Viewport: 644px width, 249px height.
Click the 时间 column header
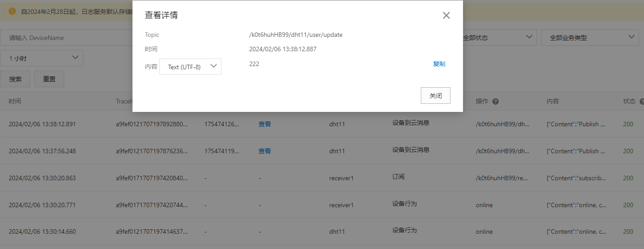(x=15, y=101)
